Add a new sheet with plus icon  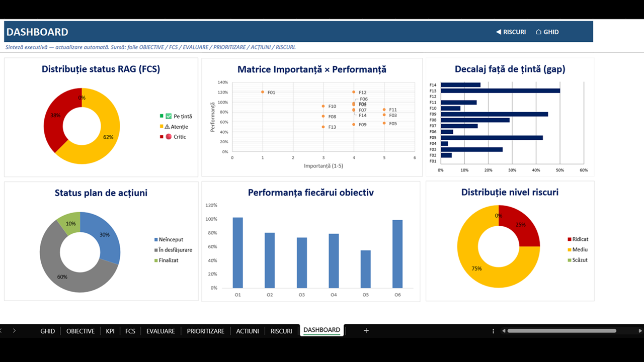tap(366, 330)
